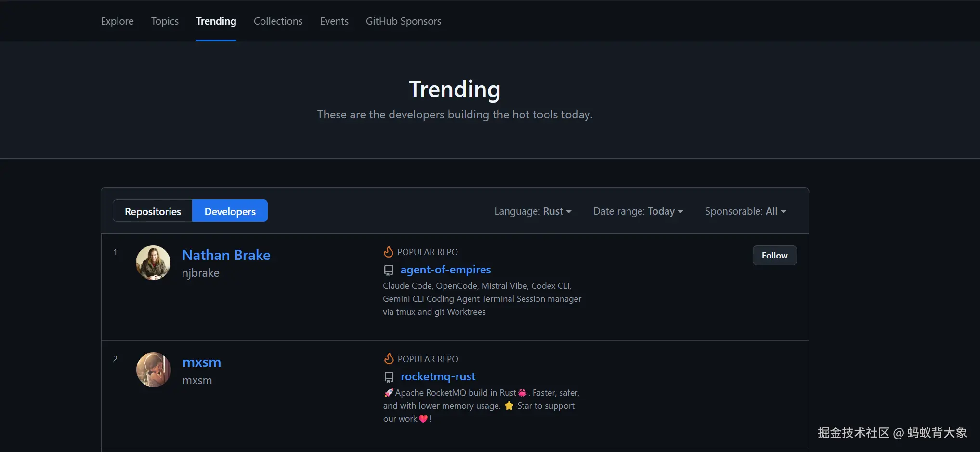The image size is (980, 452).
Task: Visit the rocketmq-rust repository
Action: coord(438,376)
